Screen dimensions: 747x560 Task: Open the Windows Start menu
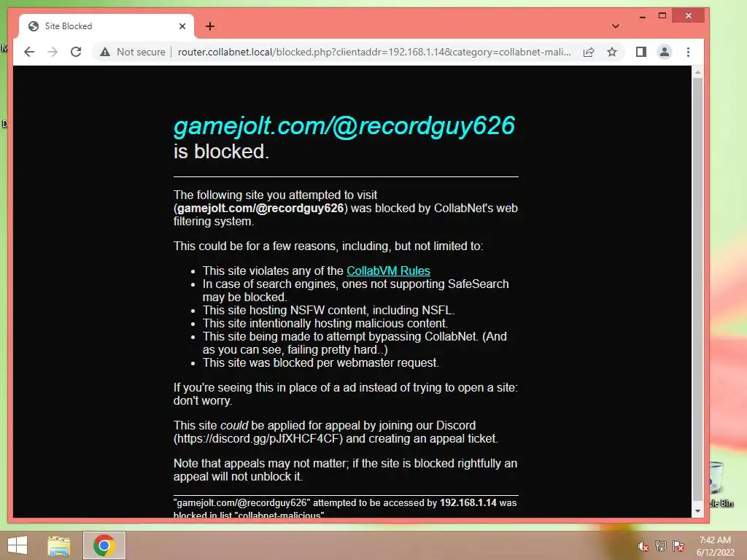pos(18,545)
